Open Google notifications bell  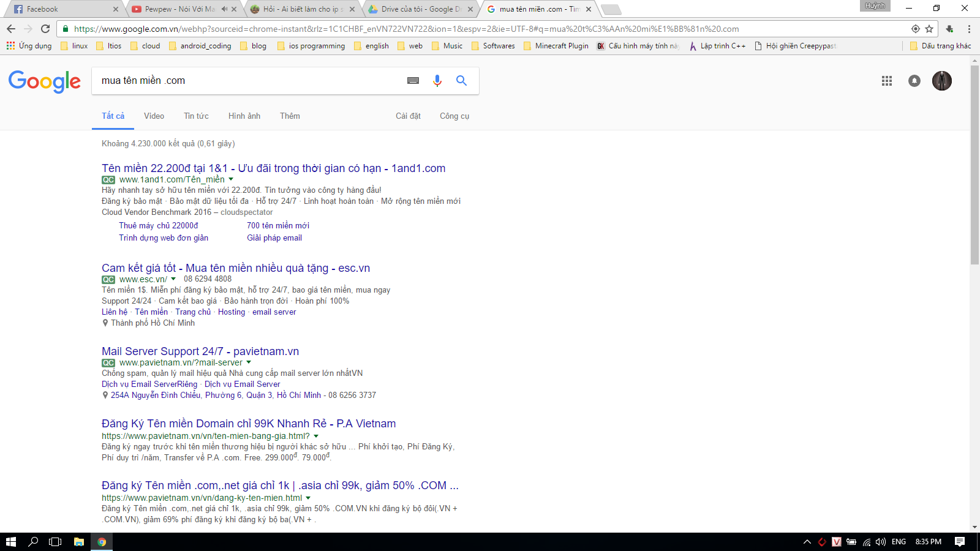click(x=914, y=81)
